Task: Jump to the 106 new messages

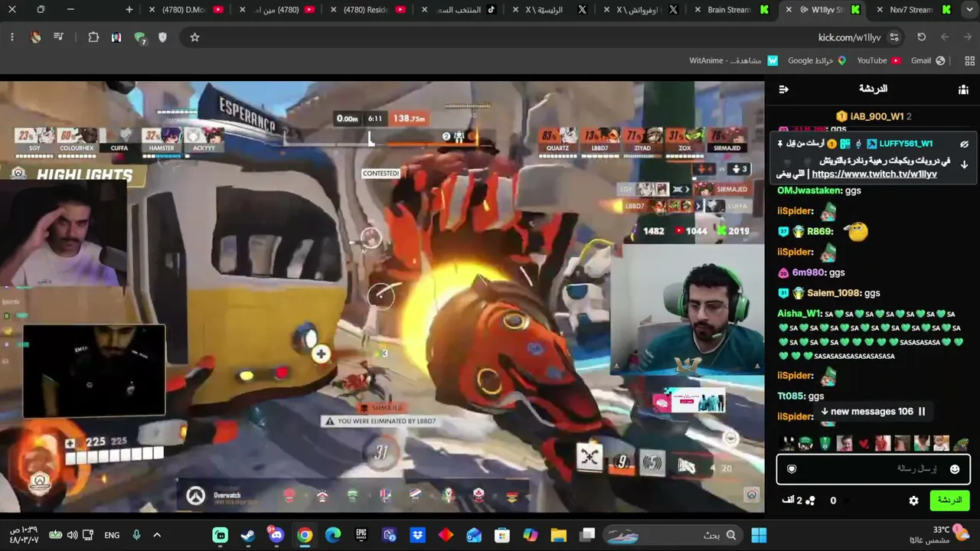Action: click(x=873, y=412)
